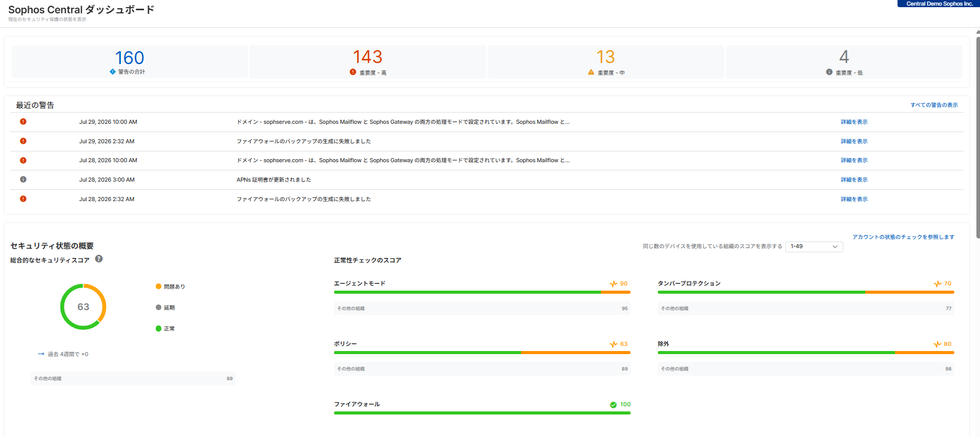Image resolution: width=980 pixels, height=437 pixels.
Task: Click the Central Demo Sophos Inc. account button
Action: (x=939, y=4)
